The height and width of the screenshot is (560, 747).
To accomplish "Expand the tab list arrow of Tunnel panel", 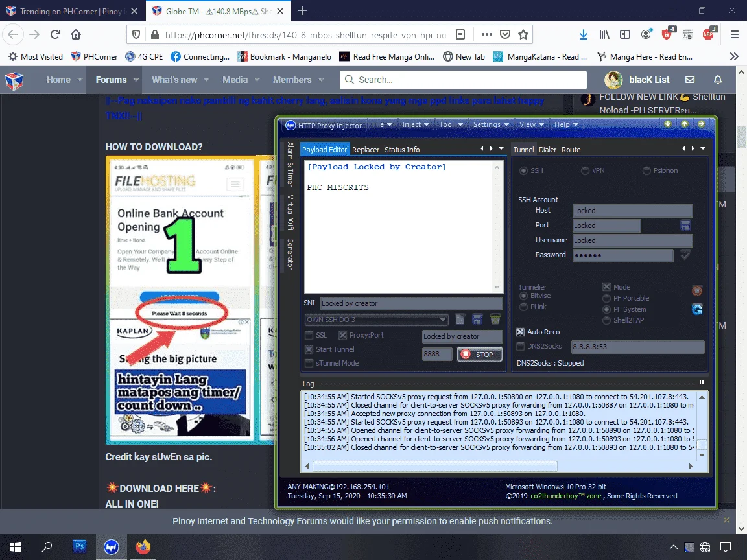I will (703, 148).
